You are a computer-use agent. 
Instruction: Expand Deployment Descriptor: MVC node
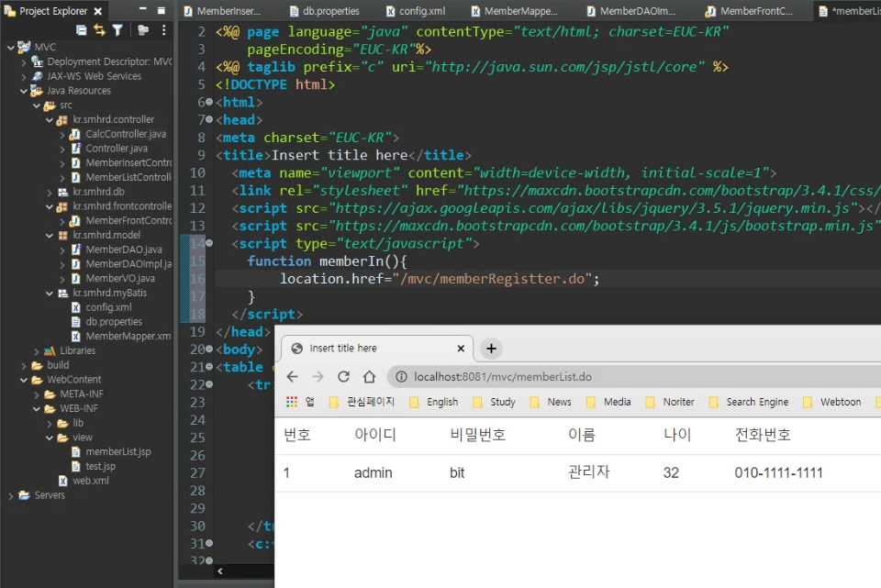pyautogui.click(x=24, y=62)
